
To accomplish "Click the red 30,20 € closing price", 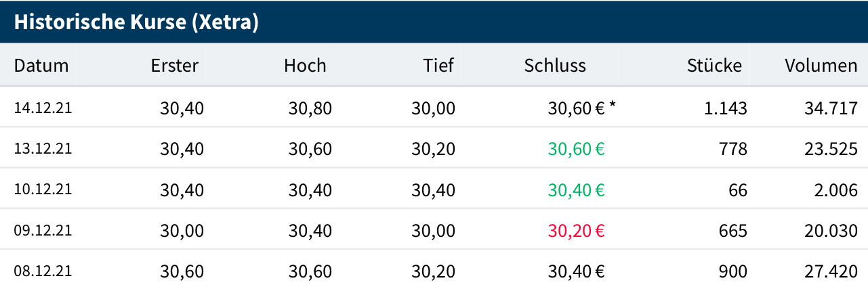I will [576, 231].
